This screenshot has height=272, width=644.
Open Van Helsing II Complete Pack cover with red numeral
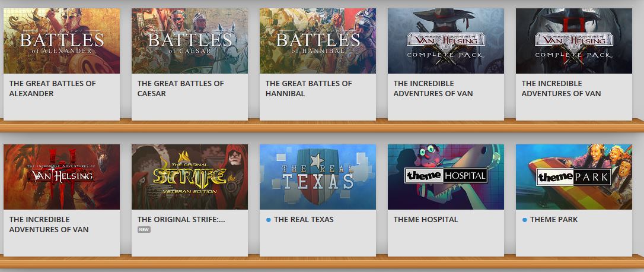[x=574, y=41]
